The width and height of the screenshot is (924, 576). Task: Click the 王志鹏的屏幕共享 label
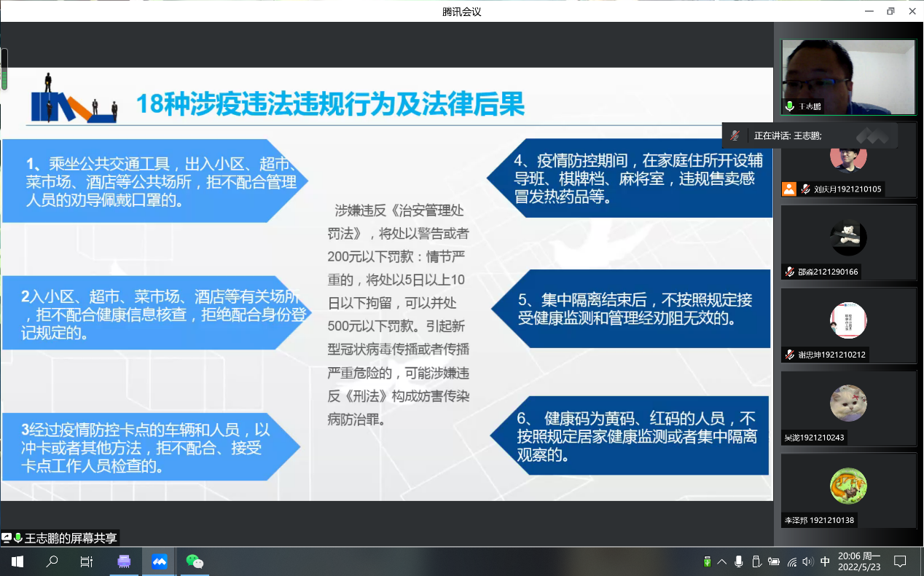pos(70,538)
